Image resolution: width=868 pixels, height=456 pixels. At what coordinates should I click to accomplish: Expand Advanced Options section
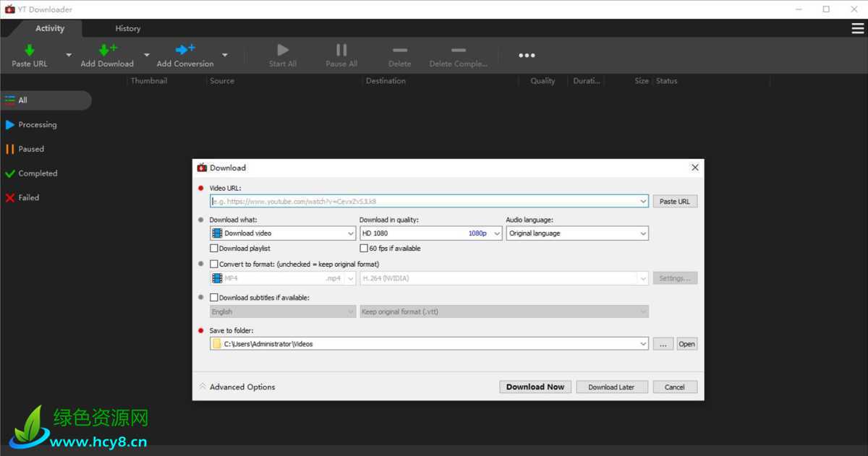click(237, 387)
